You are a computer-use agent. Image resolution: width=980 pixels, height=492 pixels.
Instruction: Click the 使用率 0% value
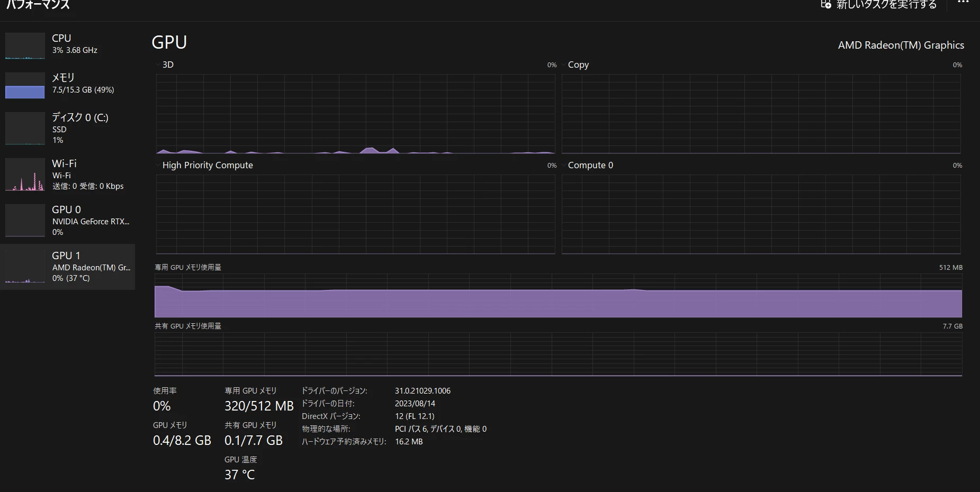pyautogui.click(x=161, y=406)
